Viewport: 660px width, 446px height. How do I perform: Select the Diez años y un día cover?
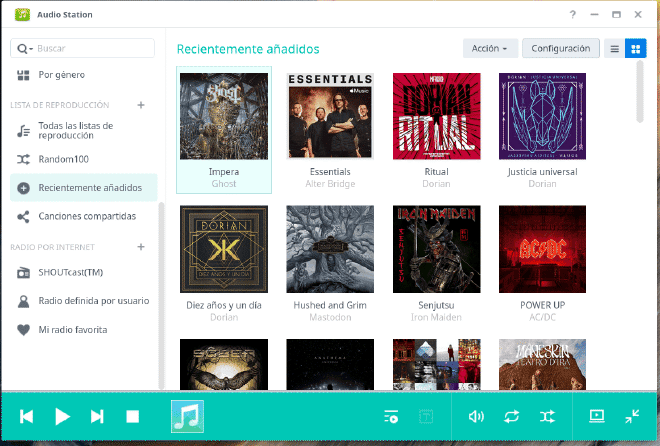(224, 249)
